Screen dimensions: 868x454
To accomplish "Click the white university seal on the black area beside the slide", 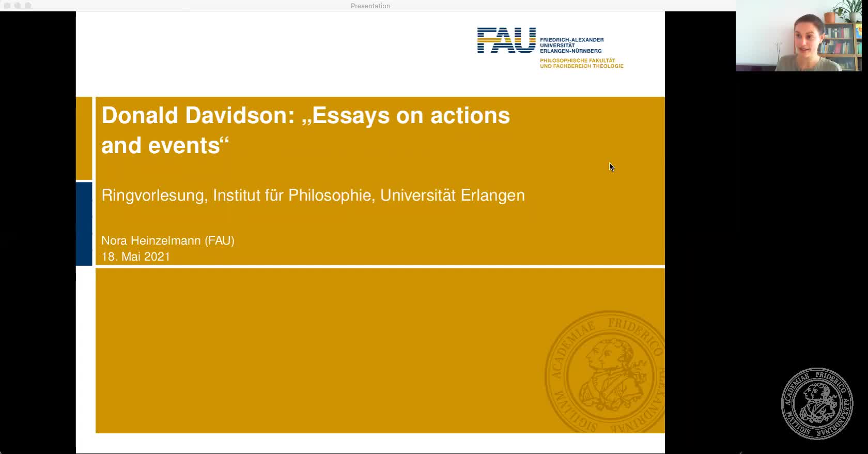I will (x=817, y=404).
